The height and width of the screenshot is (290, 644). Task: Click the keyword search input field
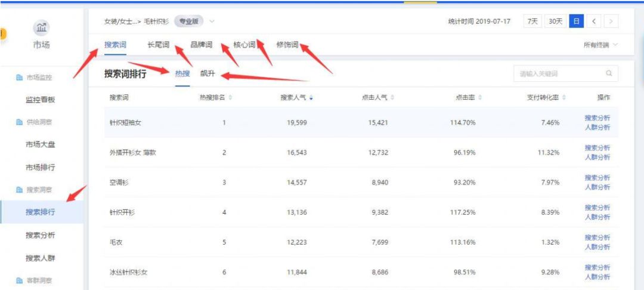coord(565,73)
